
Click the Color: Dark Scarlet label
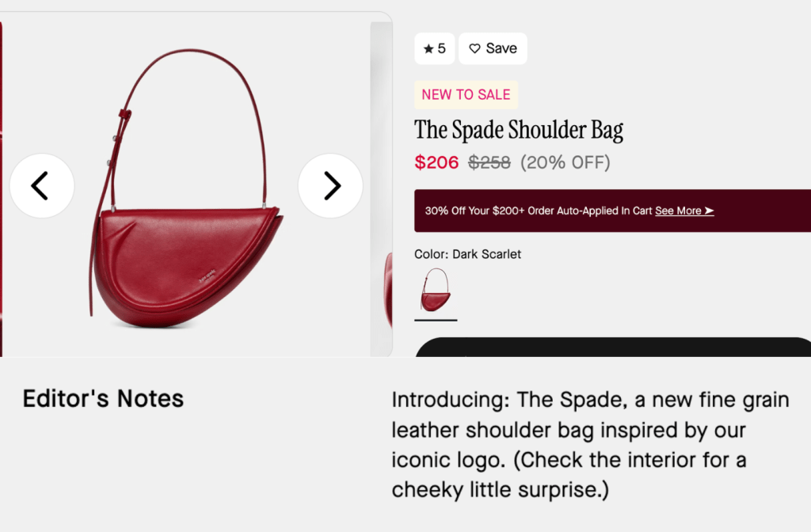467,254
